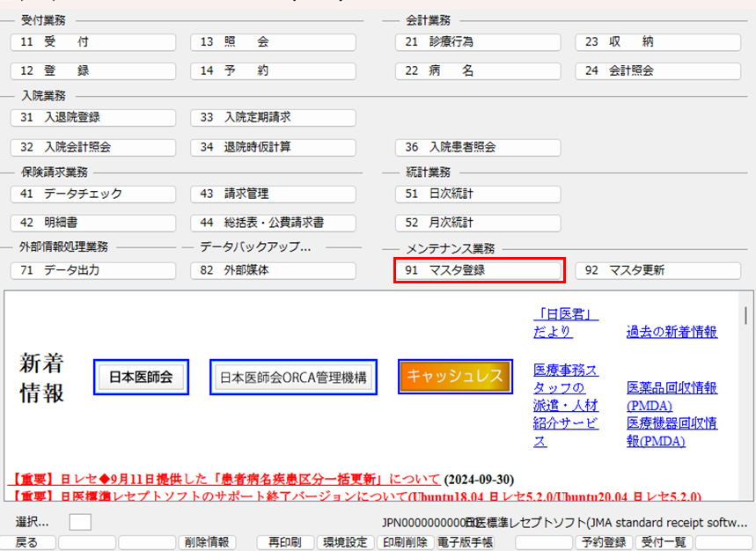This screenshot has width=756, height=551.
Task: Open 12 登録 patient registration
Action: click(x=94, y=70)
